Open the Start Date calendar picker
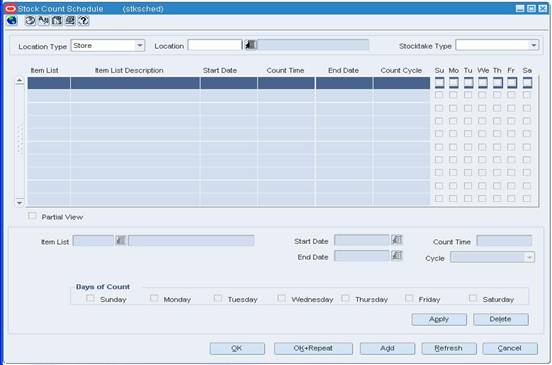The width and height of the screenshot is (552, 365). click(397, 240)
